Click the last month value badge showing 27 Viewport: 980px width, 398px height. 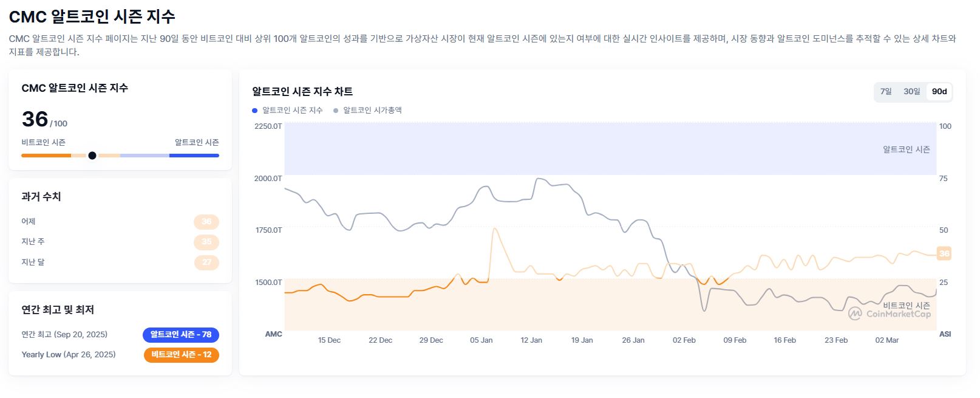pyautogui.click(x=206, y=262)
